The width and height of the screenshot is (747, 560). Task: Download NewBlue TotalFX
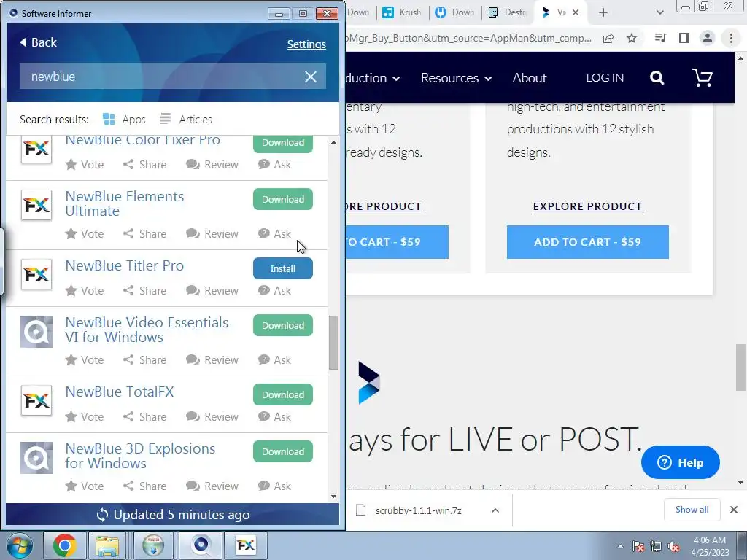(283, 394)
